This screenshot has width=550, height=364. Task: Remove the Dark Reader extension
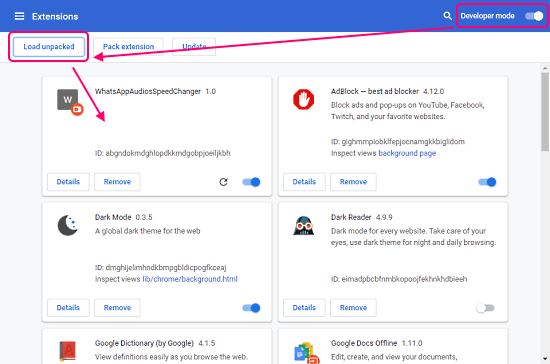[353, 308]
